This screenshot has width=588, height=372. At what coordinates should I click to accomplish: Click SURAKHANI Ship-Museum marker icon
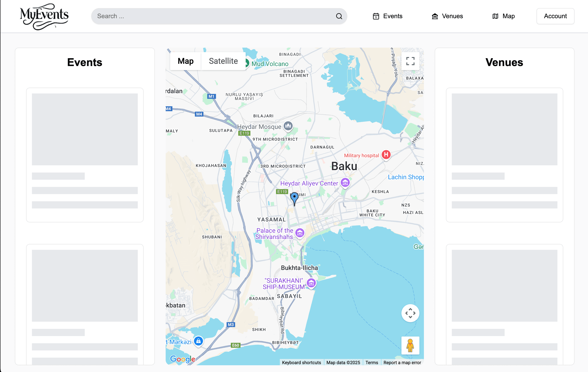[x=311, y=283]
